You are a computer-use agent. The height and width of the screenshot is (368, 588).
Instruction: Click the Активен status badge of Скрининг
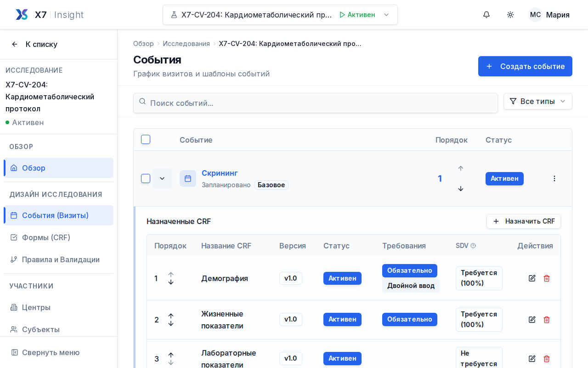tap(504, 178)
